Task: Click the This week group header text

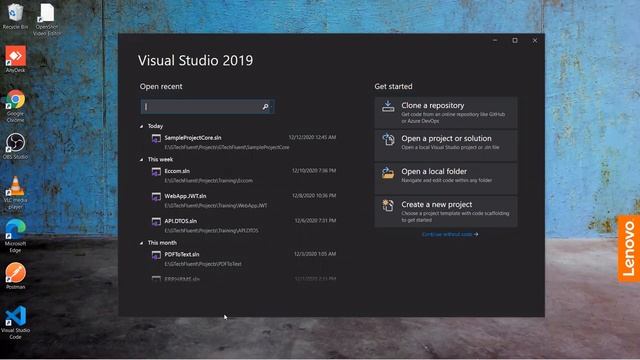Action: [x=160, y=160]
